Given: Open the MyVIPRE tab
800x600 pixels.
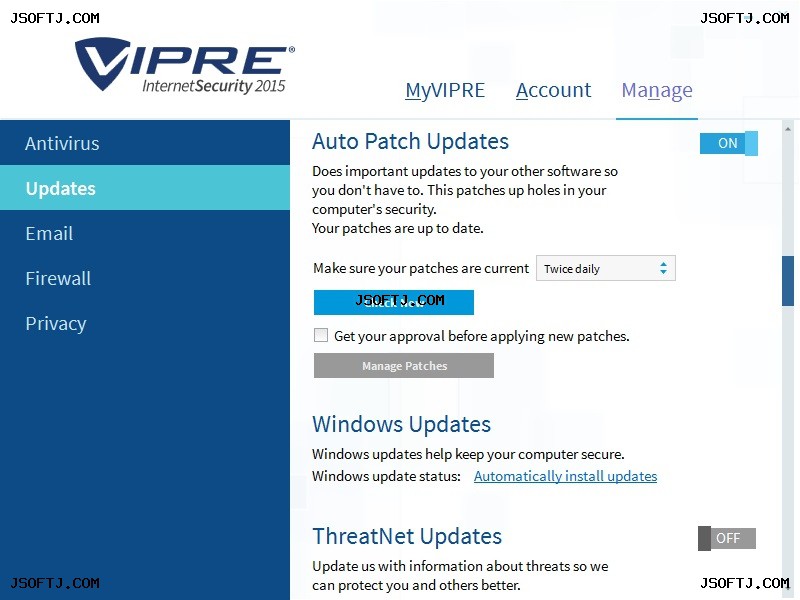Looking at the screenshot, I should [x=445, y=90].
